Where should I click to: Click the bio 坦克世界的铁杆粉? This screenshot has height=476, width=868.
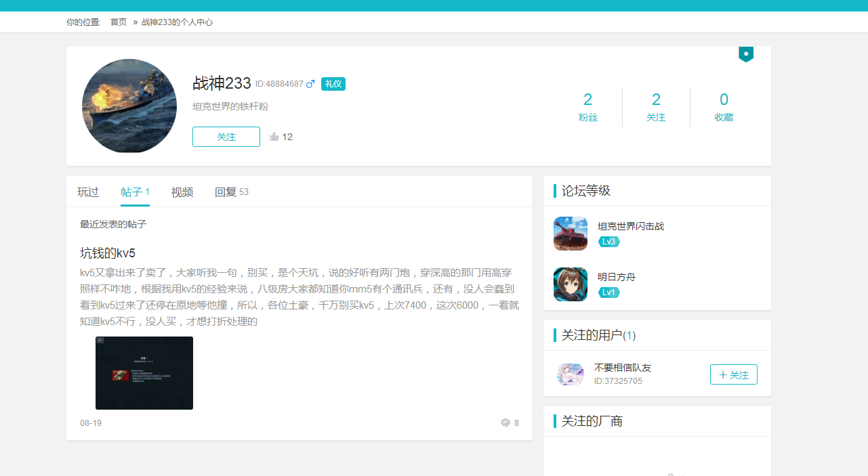[x=230, y=106]
